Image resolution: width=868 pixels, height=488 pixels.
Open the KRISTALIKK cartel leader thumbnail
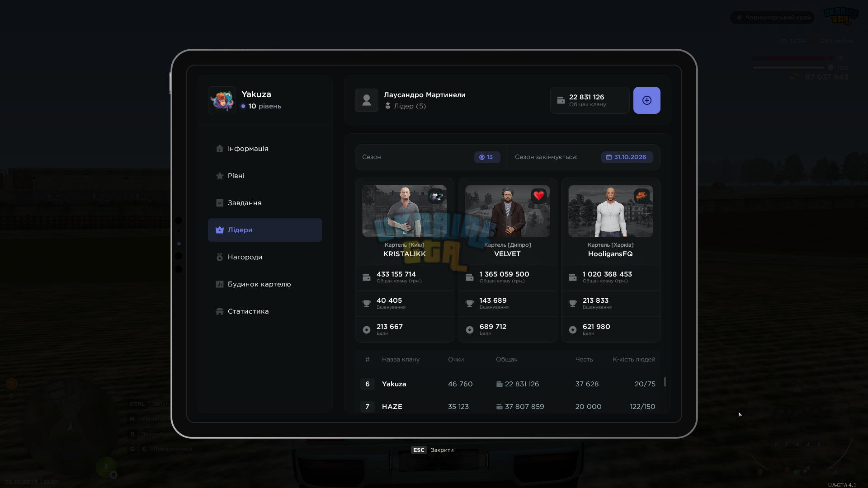click(404, 211)
